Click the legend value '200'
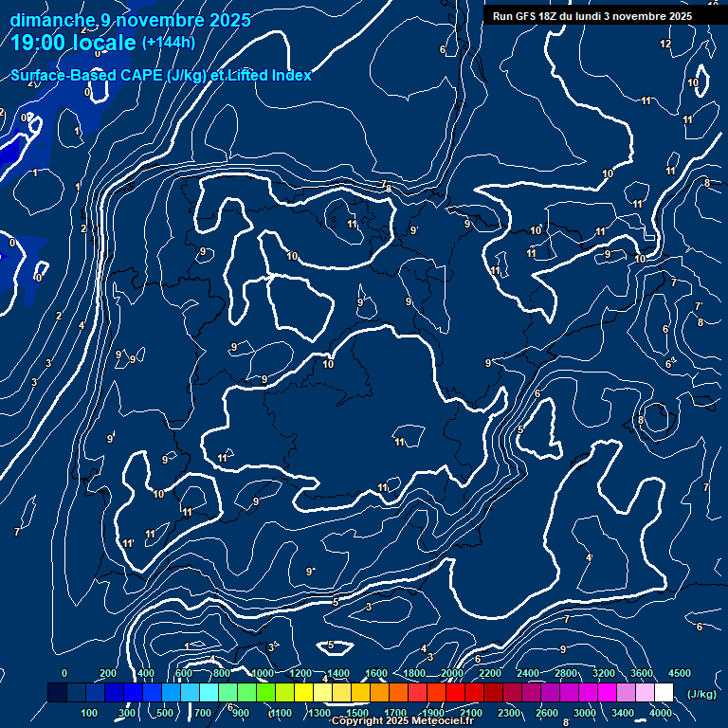 click(x=108, y=673)
